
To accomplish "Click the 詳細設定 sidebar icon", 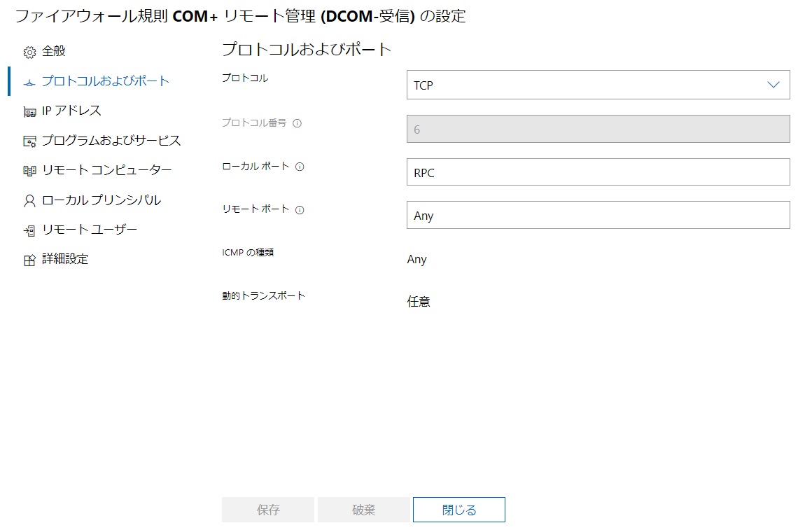I will [29, 260].
